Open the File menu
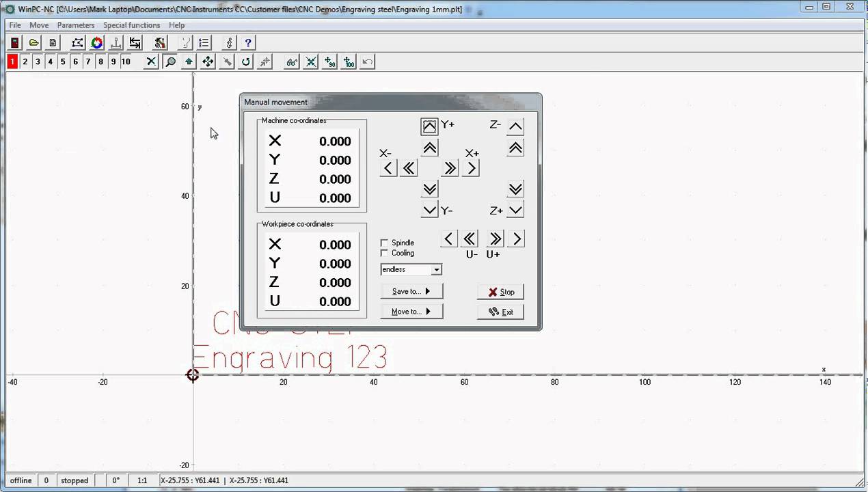The image size is (868, 492). (15, 25)
